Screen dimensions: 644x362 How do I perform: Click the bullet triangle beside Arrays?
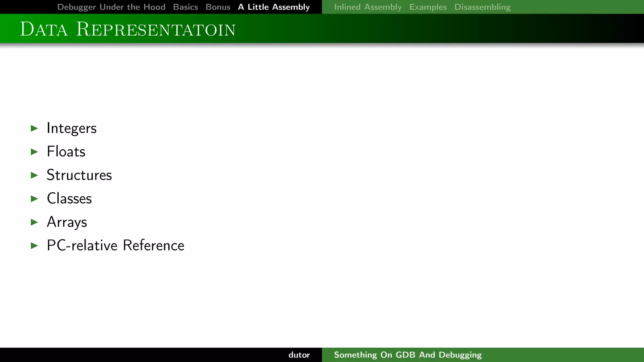point(34,222)
